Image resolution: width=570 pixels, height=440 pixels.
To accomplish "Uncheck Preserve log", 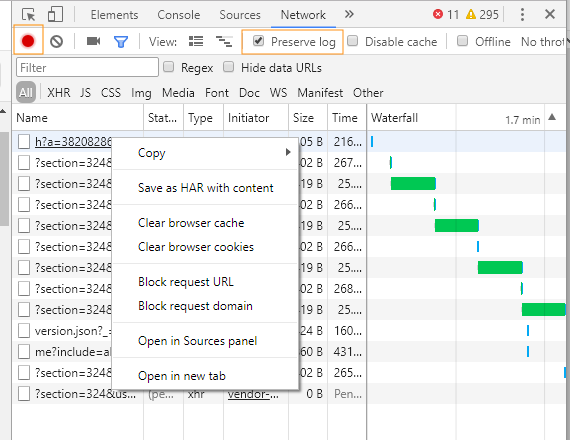I will pyautogui.click(x=258, y=41).
